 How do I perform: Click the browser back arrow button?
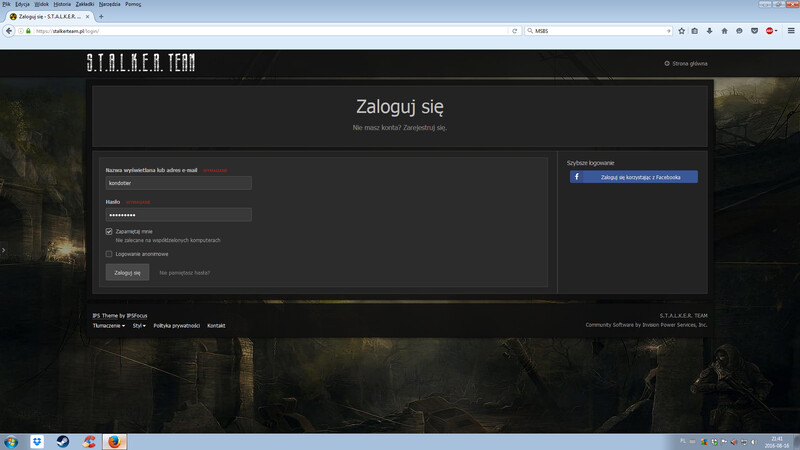coord(9,30)
